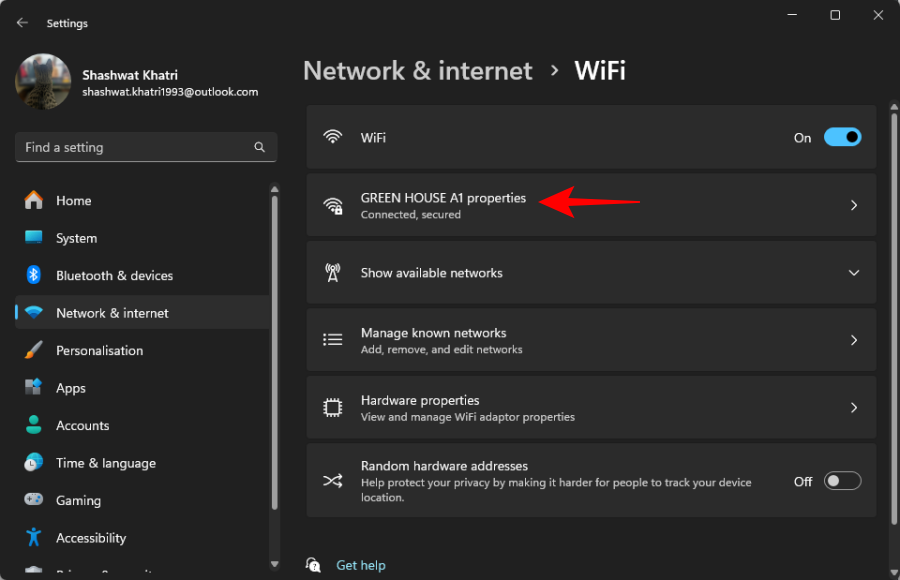900x580 pixels.
Task: Open the Accounts settings page
Action: [83, 425]
